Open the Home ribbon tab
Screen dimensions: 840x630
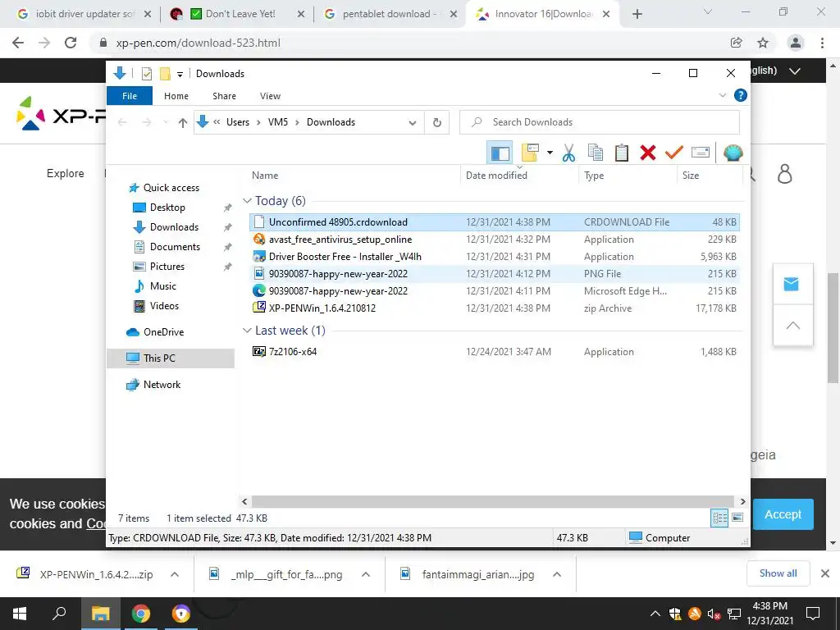pos(176,96)
